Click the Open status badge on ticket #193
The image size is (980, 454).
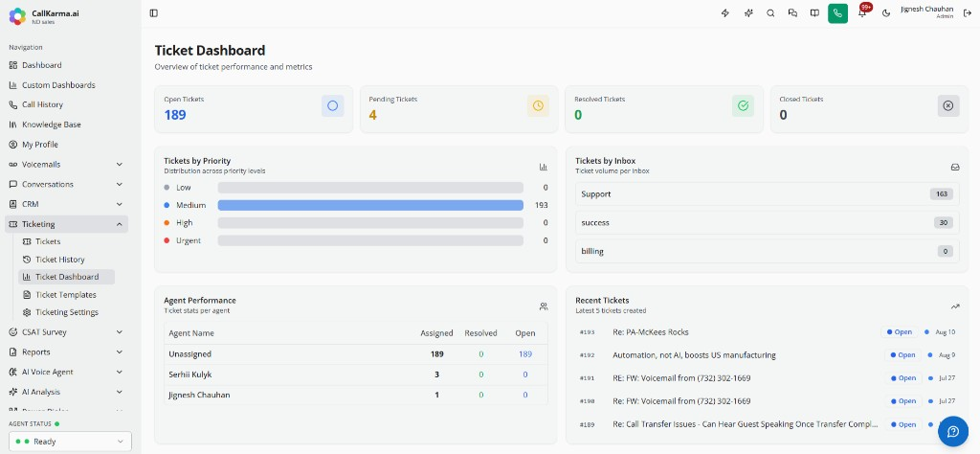pos(900,332)
